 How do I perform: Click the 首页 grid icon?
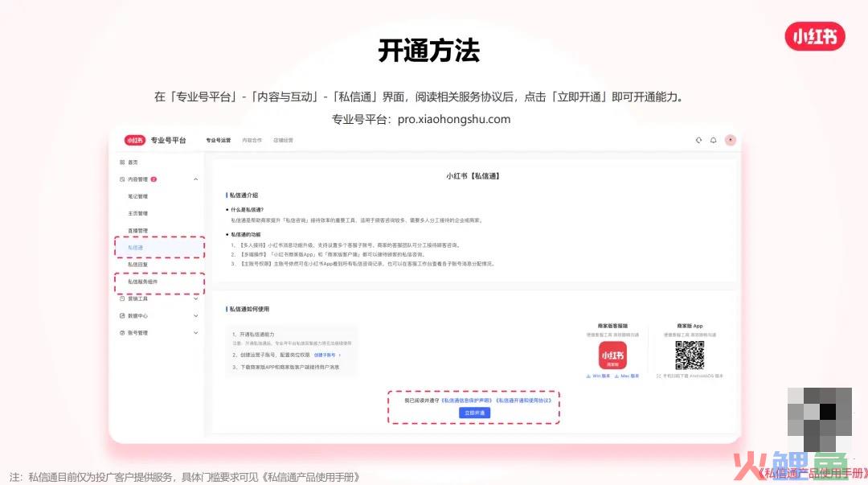coord(122,162)
